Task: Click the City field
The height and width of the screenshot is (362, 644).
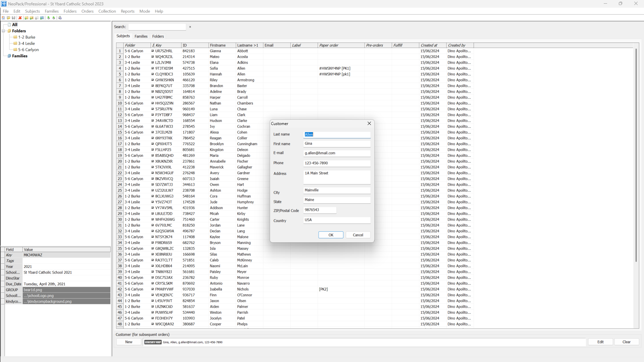Action: (x=337, y=190)
